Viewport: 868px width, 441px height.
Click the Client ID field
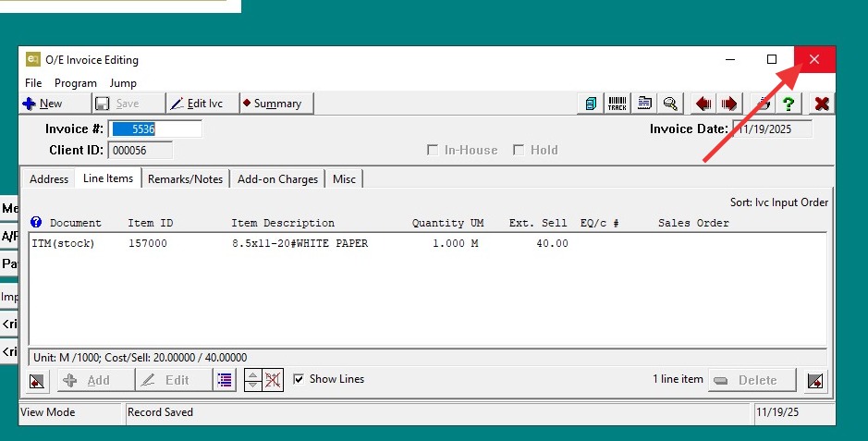141,150
